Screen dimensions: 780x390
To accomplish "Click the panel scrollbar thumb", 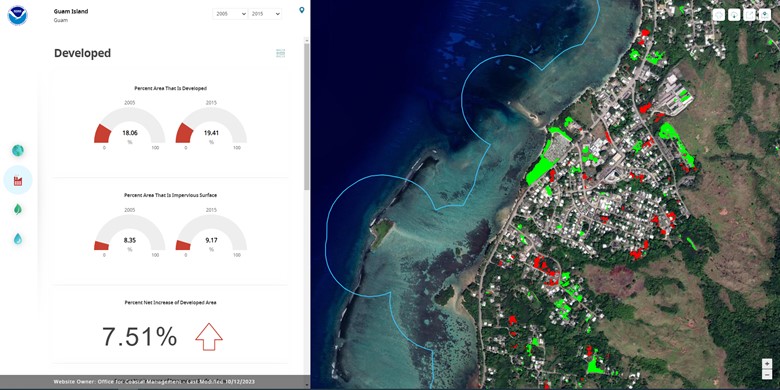I will point(307,117).
